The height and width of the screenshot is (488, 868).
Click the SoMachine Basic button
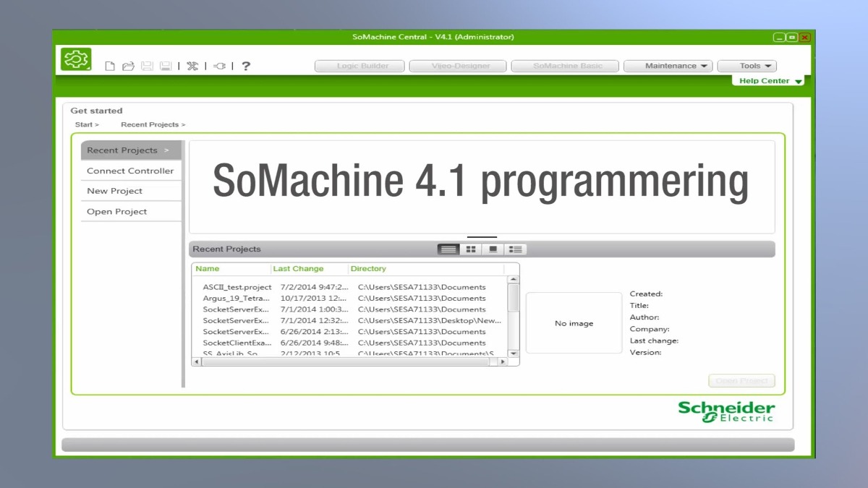coord(566,66)
